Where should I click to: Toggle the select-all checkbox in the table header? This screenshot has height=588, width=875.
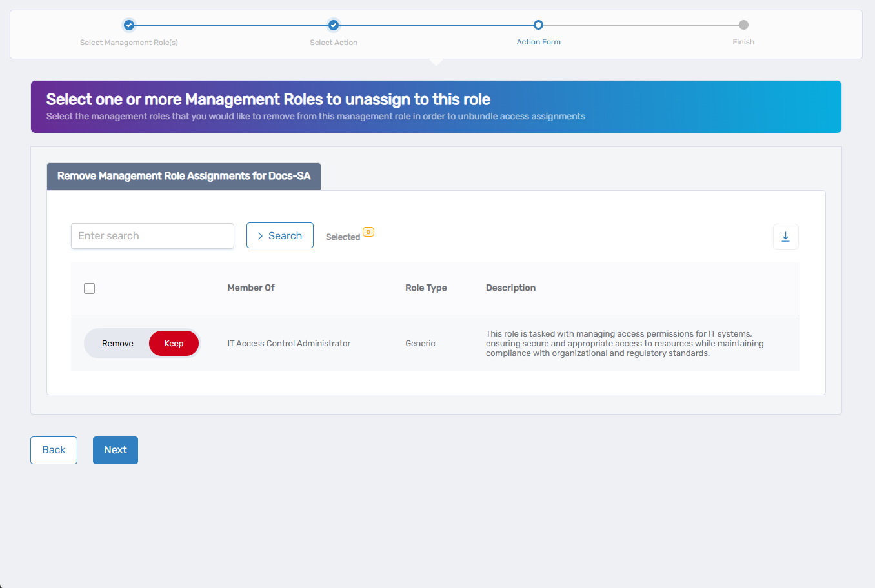click(x=89, y=288)
